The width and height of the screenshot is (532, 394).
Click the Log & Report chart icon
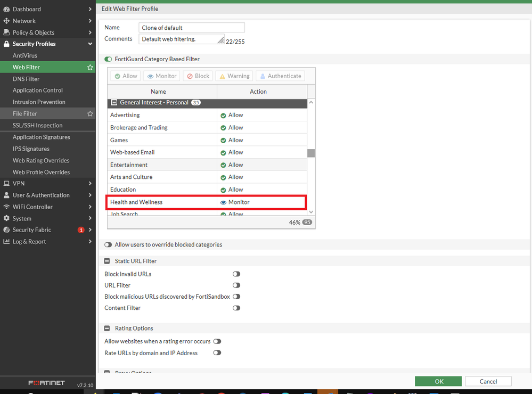point(6,242)
